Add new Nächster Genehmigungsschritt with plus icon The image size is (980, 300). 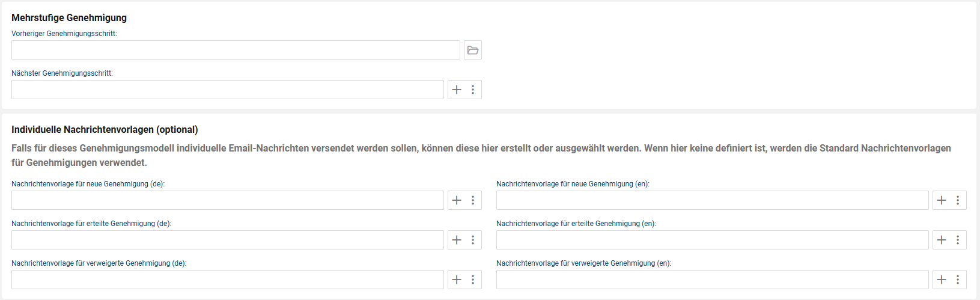point(457,90)
